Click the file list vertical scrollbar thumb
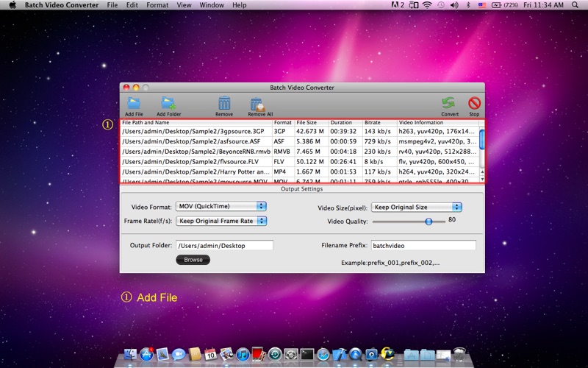588x368 pixels. [482, 139]
